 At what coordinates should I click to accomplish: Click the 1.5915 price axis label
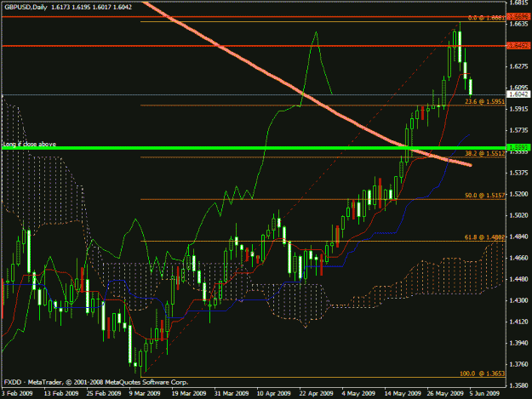[518, 109]
